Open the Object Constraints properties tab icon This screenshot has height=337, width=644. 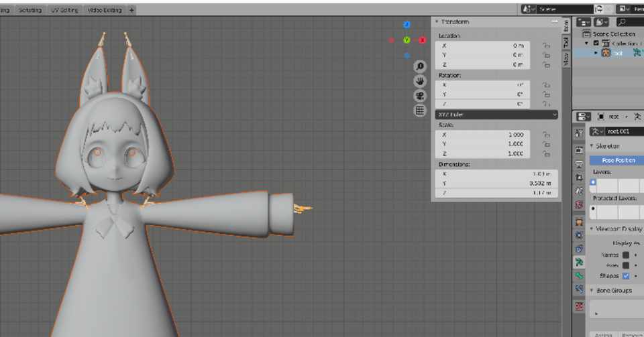tap(579, 249)
